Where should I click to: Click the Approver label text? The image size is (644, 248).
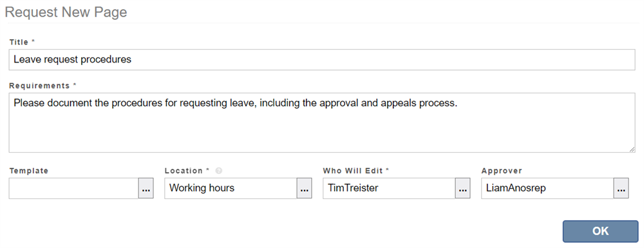tap(502, 171)
